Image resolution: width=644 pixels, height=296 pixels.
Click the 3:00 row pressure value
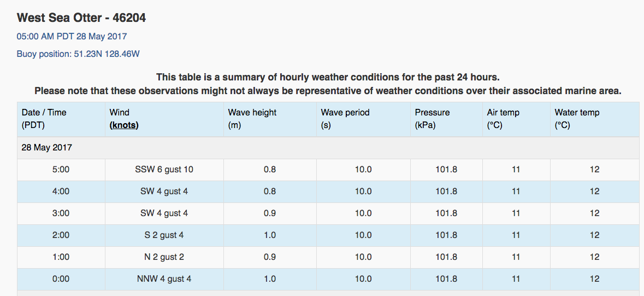446,213
